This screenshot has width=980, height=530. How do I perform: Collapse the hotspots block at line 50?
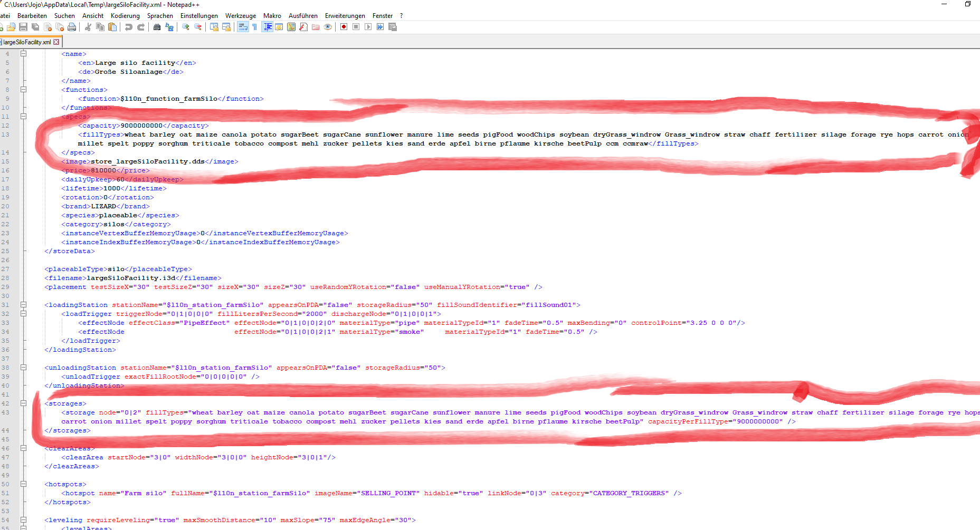(23, 484)
